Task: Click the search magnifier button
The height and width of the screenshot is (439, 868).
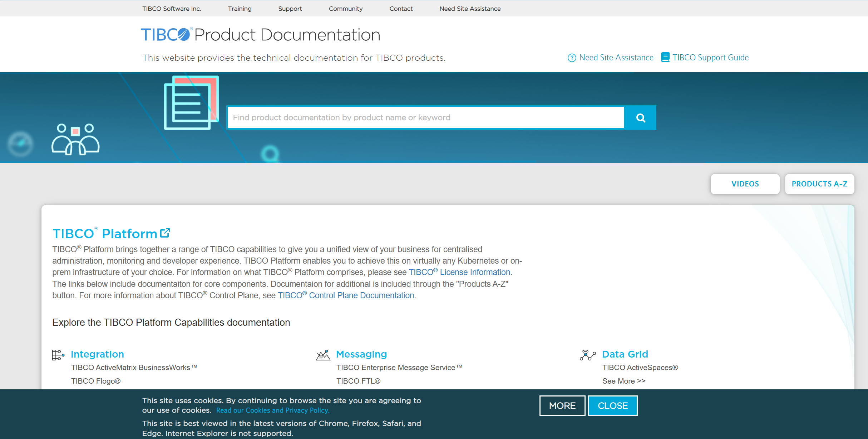Action: click(640, 118)
